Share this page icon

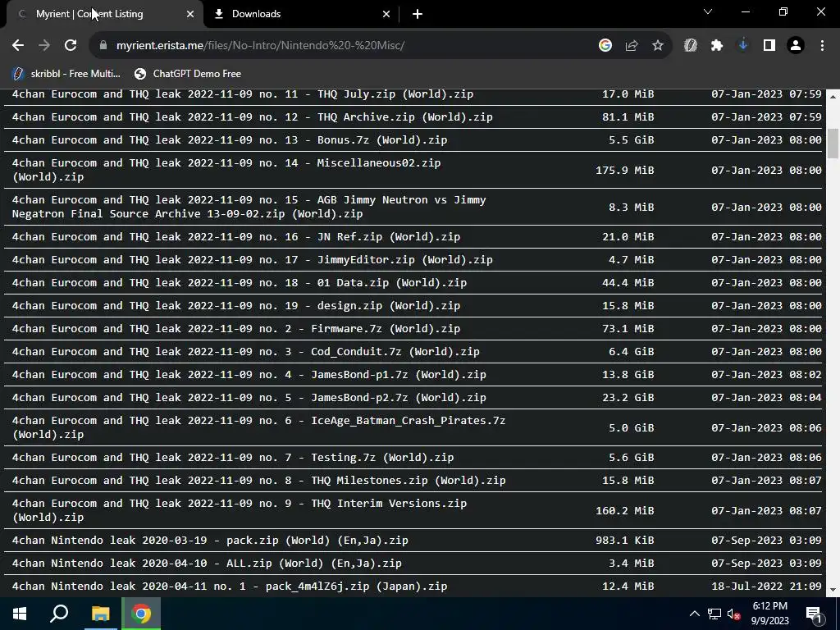pos(632,46)
